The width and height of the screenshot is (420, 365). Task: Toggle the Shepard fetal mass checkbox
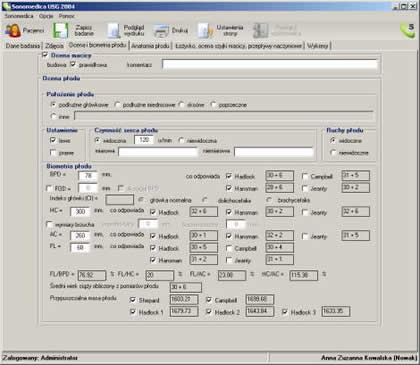coord(133,300)
